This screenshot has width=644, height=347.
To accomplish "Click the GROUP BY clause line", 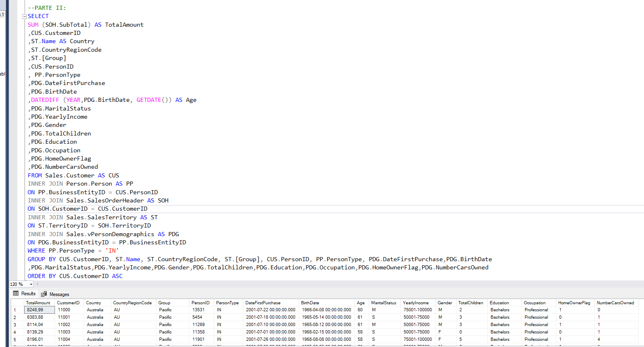I will point(260,259).
